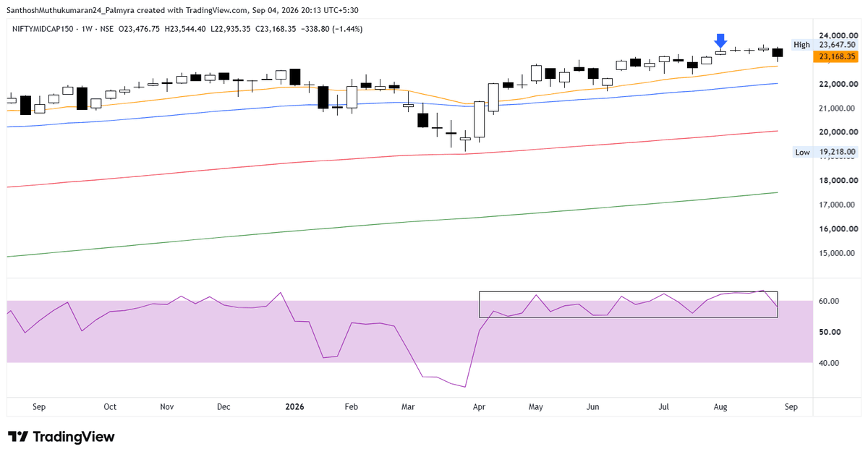Click the Feb label on time axis
The image size is (868, 457).
point(352,407)
